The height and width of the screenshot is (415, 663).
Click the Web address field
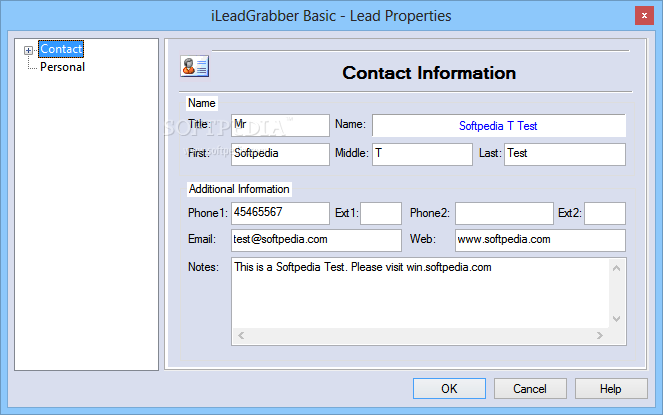(x=540, y=240)
